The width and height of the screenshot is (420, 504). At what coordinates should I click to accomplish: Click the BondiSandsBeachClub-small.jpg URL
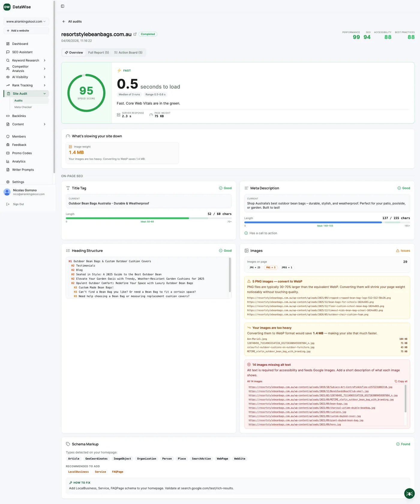click(308, 391)
